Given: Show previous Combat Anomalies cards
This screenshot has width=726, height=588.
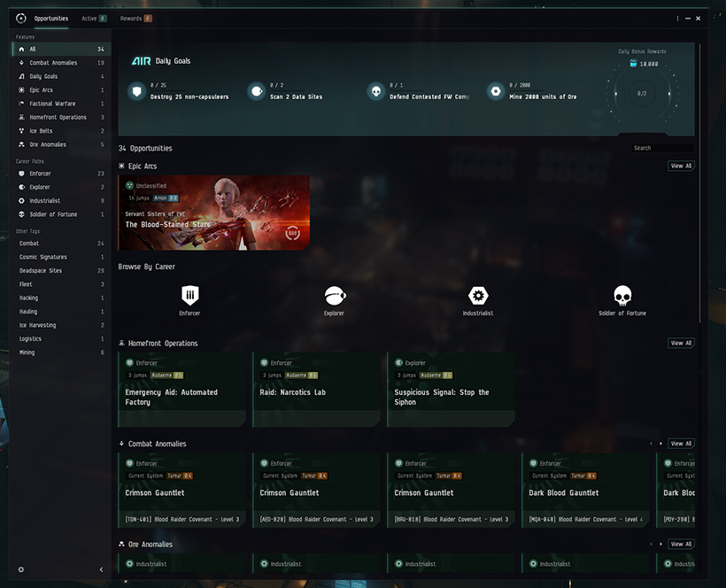Looking at the screenshot, I should pyautogui.click(x=652, y=444).
